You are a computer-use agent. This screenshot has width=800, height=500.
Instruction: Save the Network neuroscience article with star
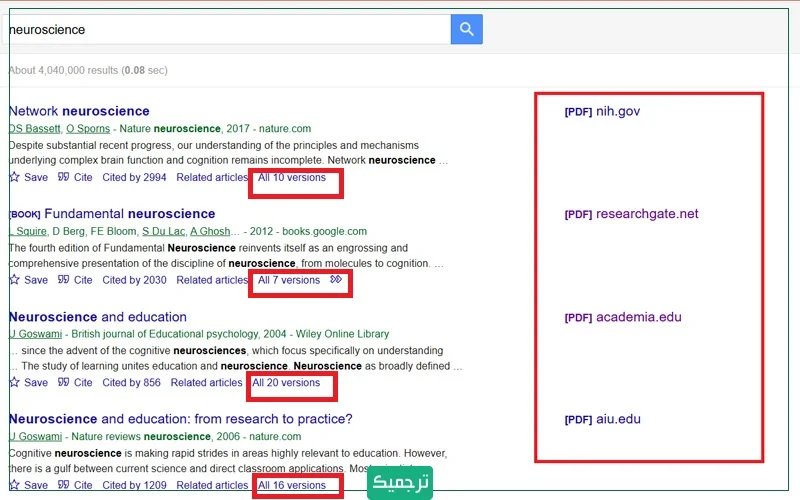tap(28, 178)
